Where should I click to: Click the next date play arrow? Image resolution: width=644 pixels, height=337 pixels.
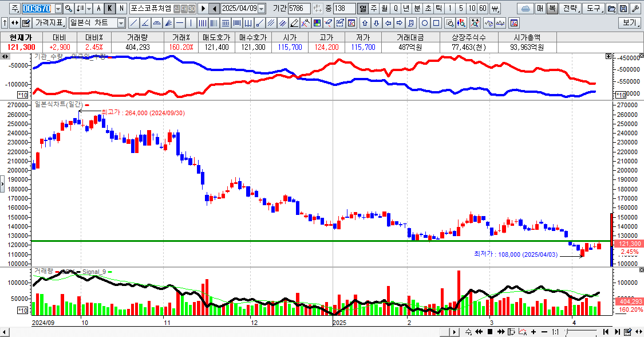(203, 8)
